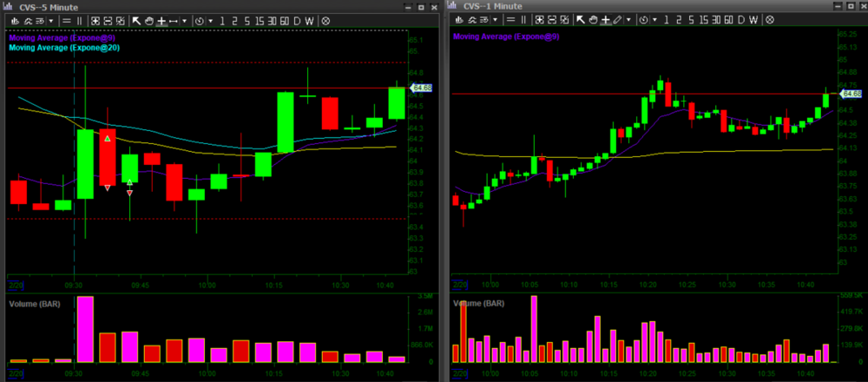Screen dimensions: 868x382
Task: Toggle the crosshair cursor in 1 Minute chart
Action: point(604,19)
